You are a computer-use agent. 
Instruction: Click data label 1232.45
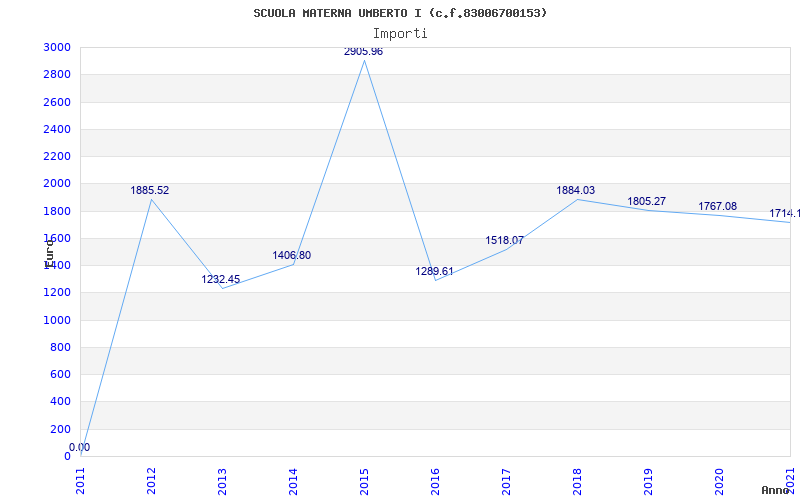(220, 280)
